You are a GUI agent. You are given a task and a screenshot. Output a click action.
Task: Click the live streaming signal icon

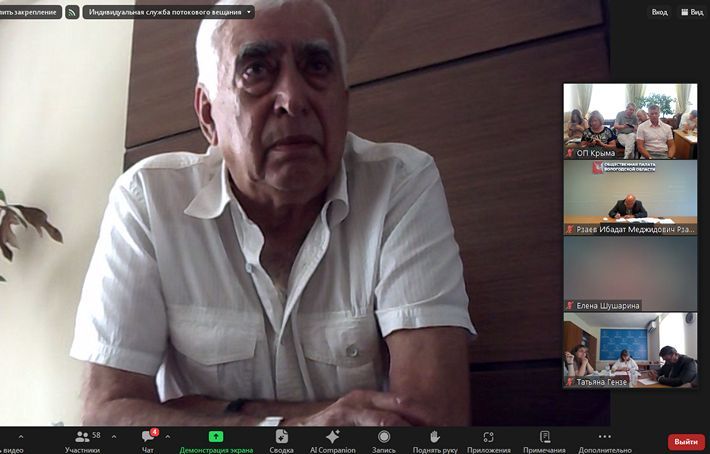[x=72, y=12]
